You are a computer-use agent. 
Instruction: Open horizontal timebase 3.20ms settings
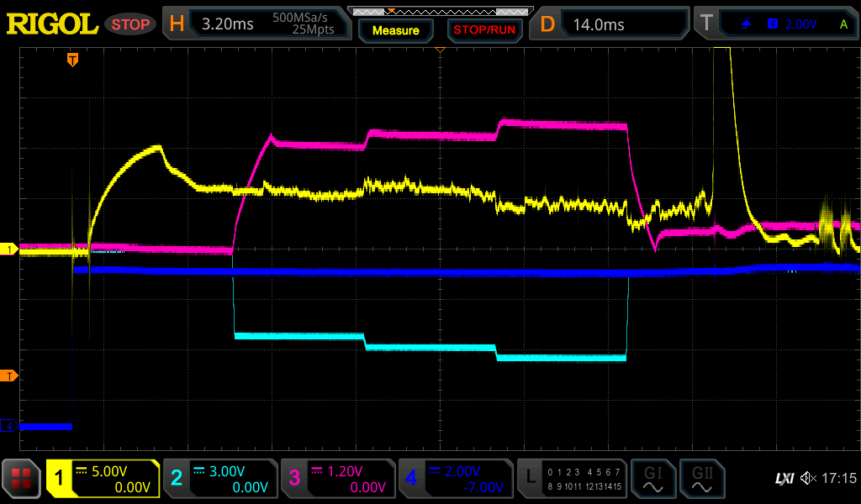(257, 24)
